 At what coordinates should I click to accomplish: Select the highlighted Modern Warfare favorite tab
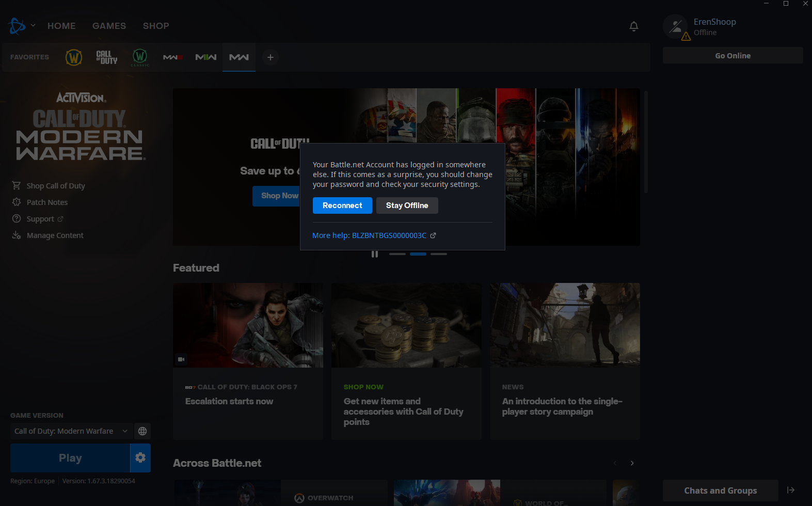point(239,57)
